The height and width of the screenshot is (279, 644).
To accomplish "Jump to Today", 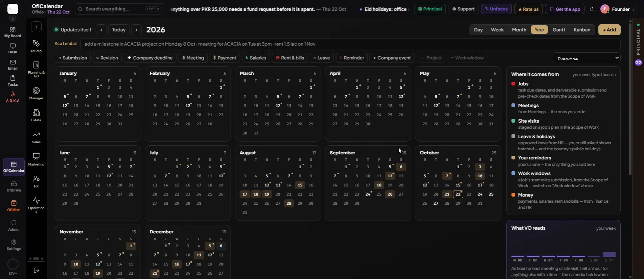I will pos(119,30).
